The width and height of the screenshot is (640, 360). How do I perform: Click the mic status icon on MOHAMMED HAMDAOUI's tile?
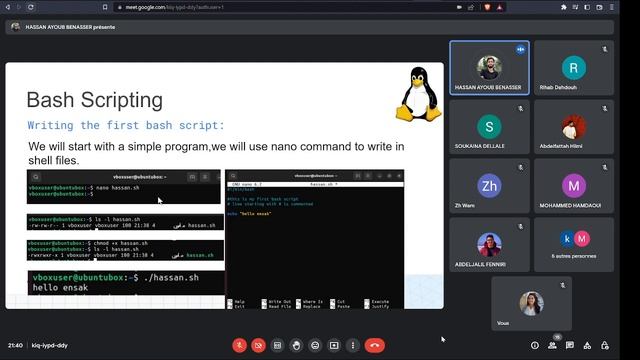tap(605, 167)
